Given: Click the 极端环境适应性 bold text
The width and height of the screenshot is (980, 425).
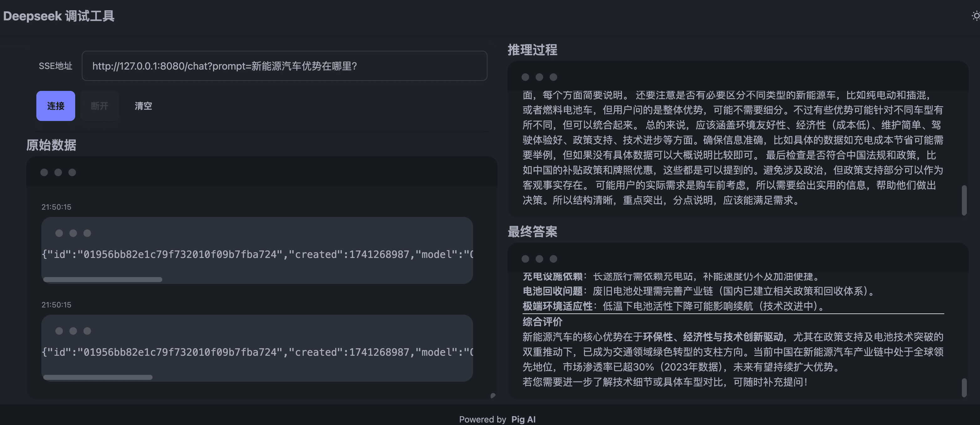Looking at the screenshot, I should pyautogui.click(x=557, y=306).
